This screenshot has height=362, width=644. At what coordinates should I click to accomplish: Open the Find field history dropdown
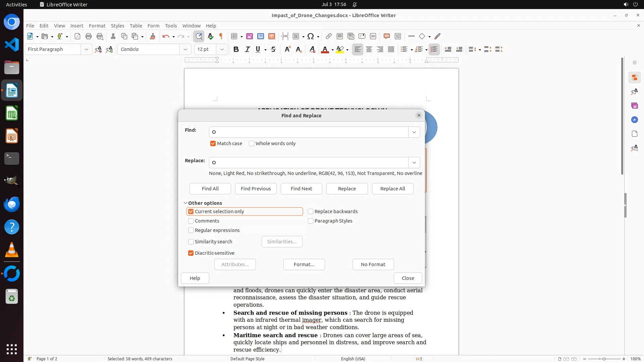pyautogui.click(x=414, y=132)
